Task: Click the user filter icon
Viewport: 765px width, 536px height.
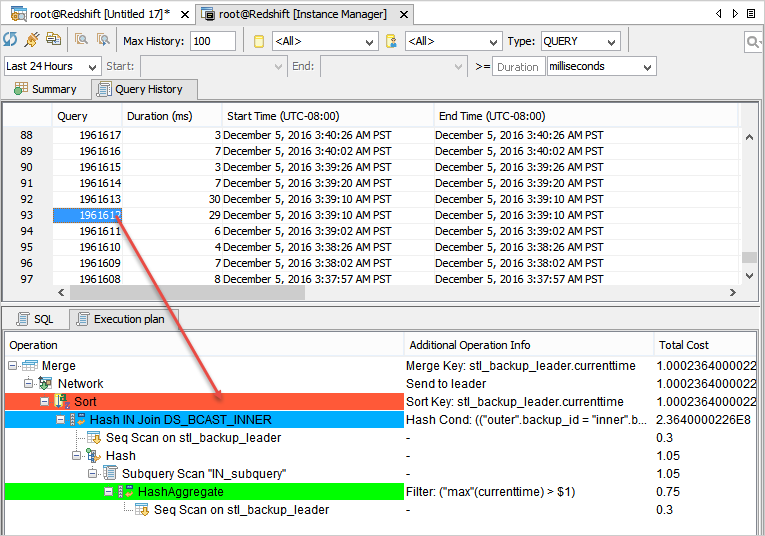Action: [x=391, y=41]
